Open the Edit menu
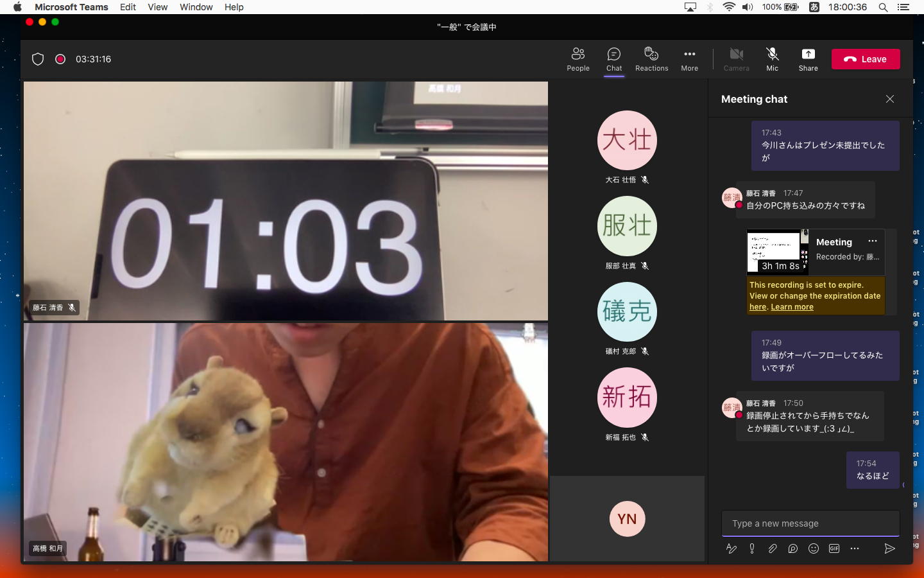The width and height of the screenshot is (924, 578). pos(128,7)
